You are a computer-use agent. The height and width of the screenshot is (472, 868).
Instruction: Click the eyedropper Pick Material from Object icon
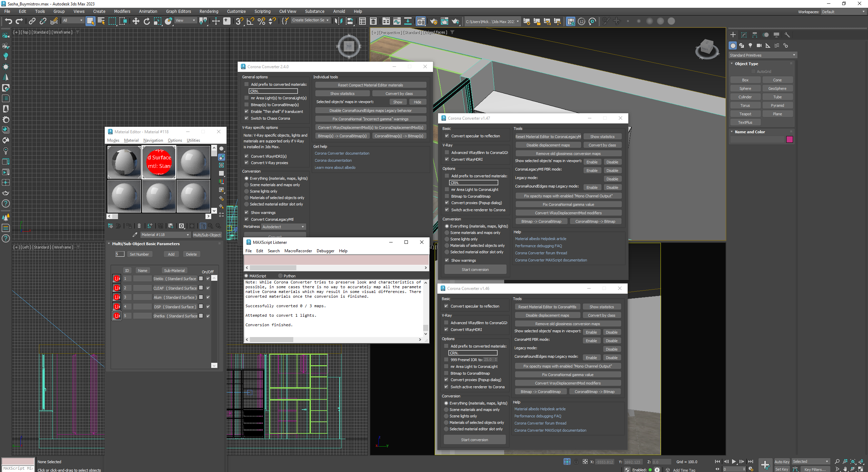(135, 235)
